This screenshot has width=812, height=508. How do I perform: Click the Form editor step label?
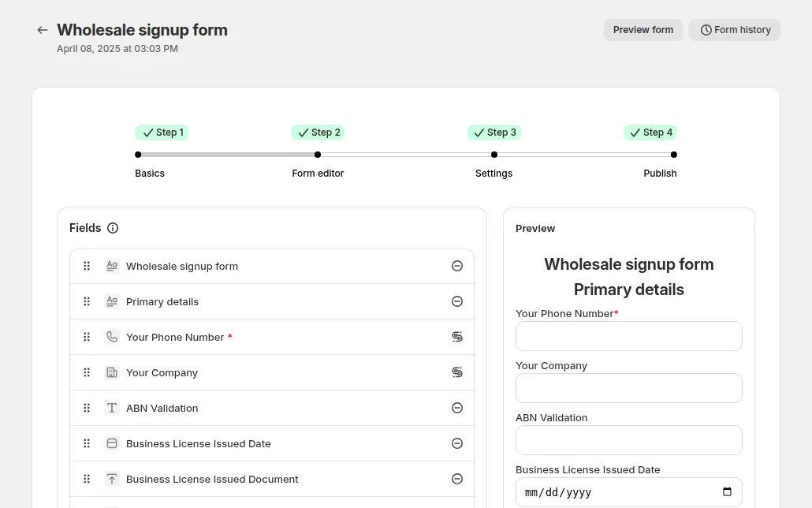[318, 174]
